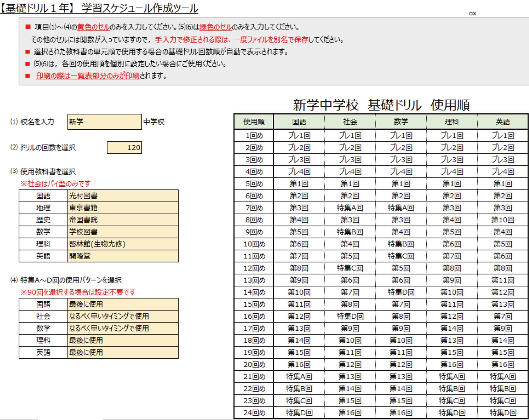
Task: Select 国語 pattern cell 最後に使用
Action: [x=123, y=304]
